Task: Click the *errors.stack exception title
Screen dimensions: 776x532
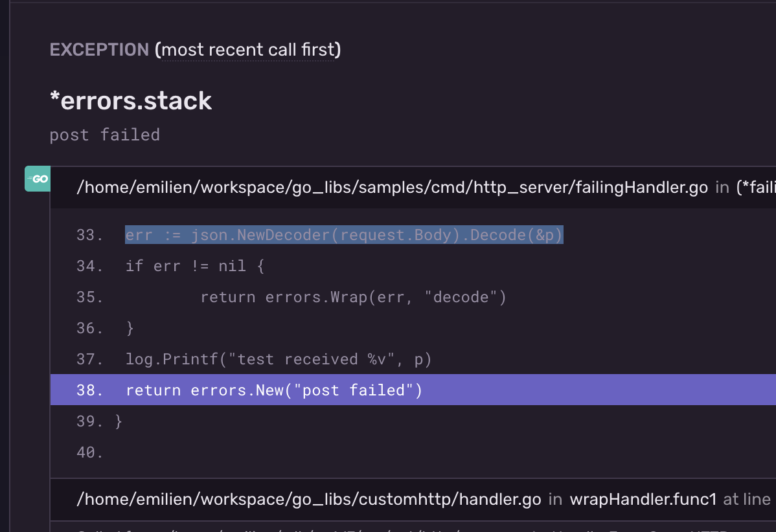Action: click(x=131, y=101)
